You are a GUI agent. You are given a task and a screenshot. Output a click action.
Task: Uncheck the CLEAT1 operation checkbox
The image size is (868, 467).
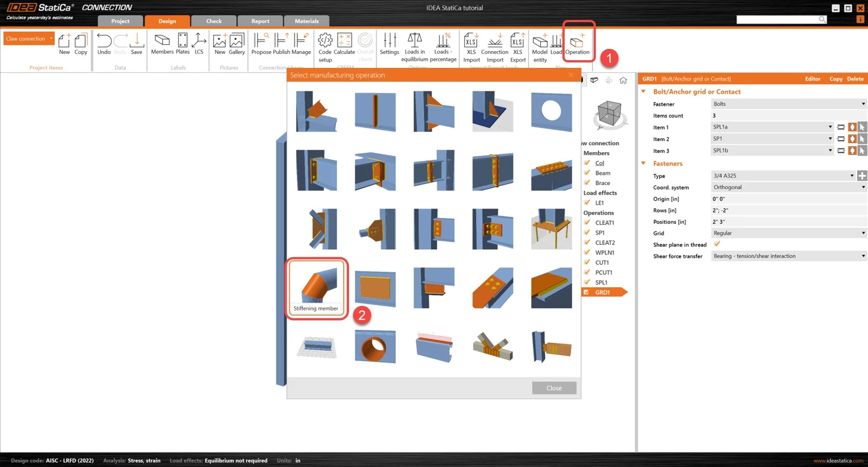point(587,223)
